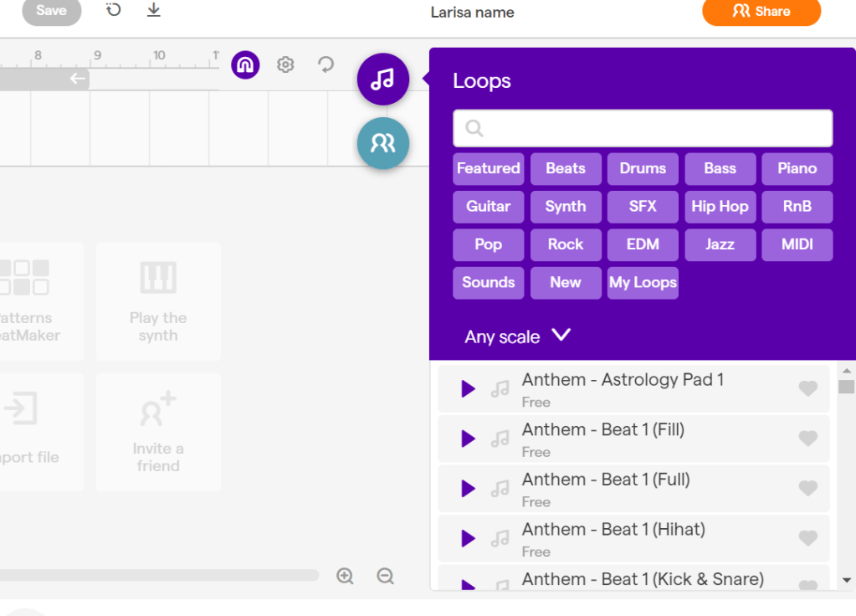
Task: Click the Loops search field
Action: pos(643,128)
